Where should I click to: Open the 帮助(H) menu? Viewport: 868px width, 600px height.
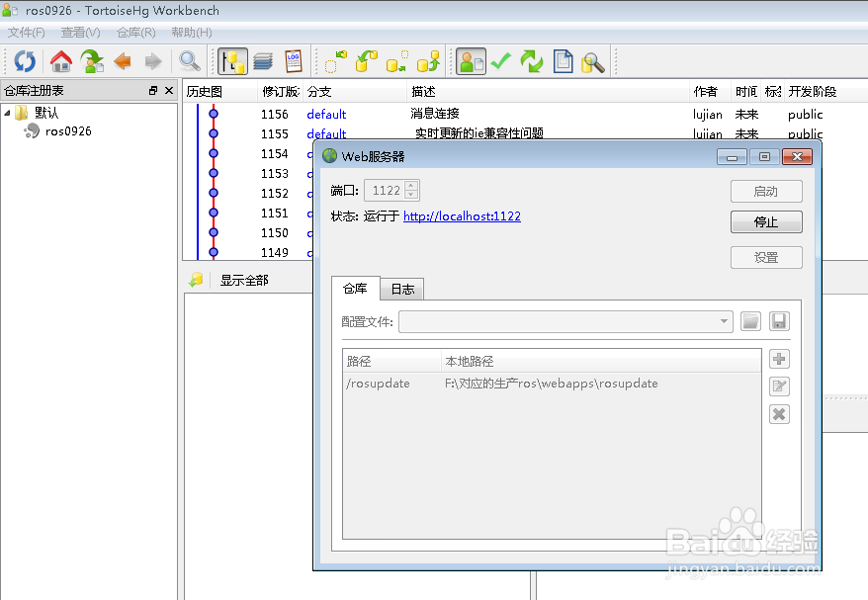pyautogui.click(x=192, y=33)
